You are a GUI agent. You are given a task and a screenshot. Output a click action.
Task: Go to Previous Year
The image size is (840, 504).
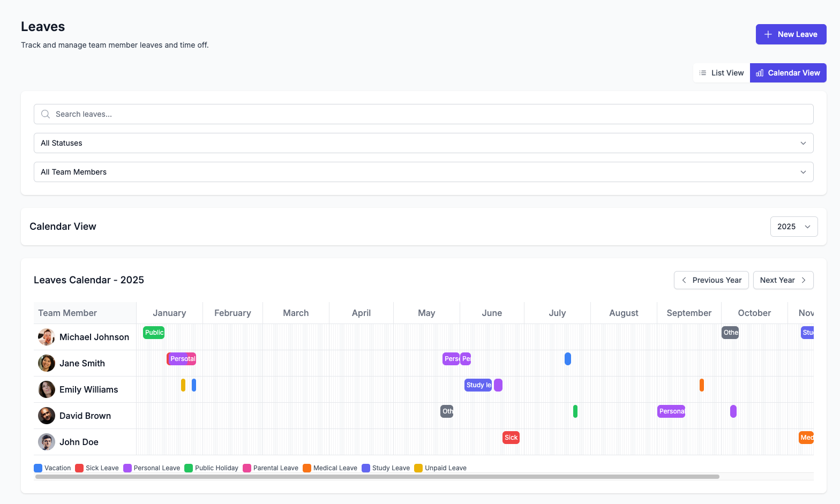[x=711, y=280]
